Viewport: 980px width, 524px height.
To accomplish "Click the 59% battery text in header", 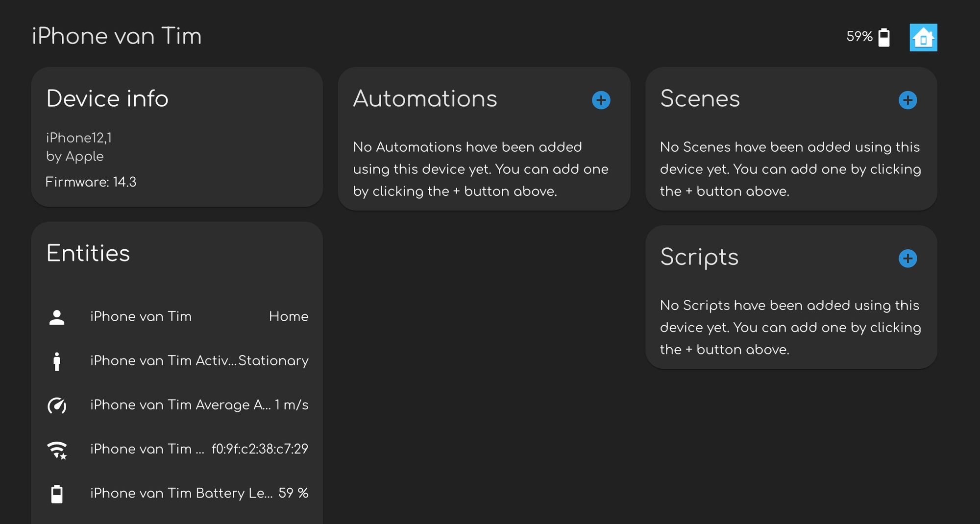I will click(x=859, y=37).
